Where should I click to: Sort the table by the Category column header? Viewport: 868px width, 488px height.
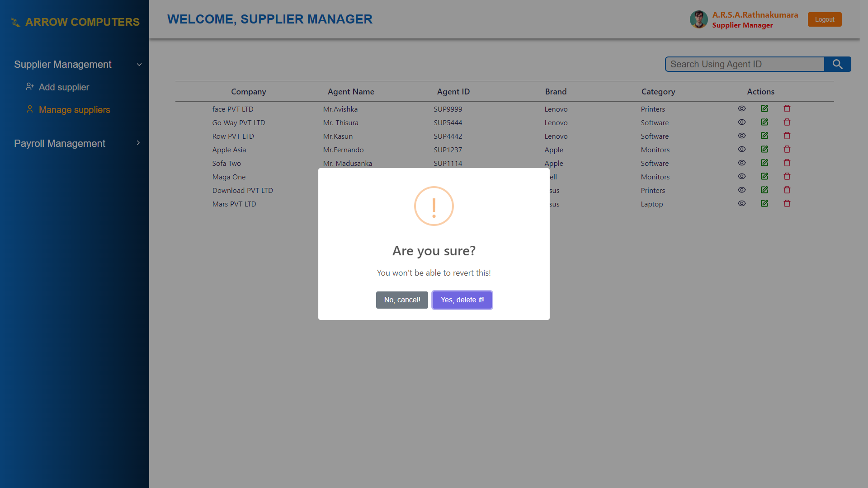click(x=658, y=91)
